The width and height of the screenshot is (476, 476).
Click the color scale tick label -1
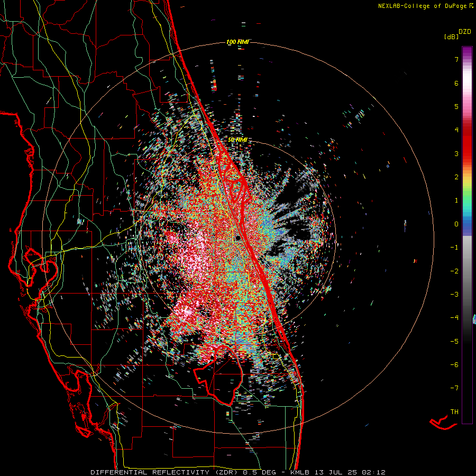[x=454, y=248]
